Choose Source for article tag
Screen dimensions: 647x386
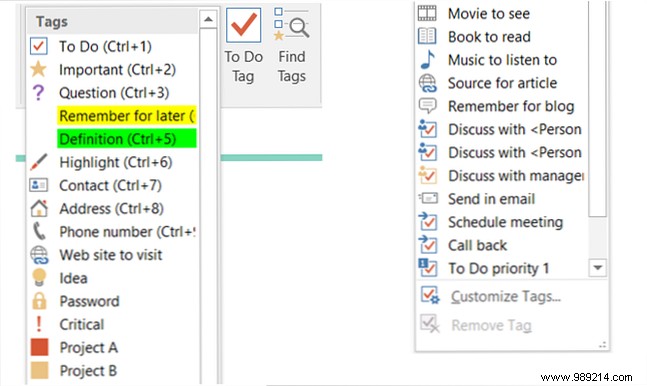coord(503,83)
